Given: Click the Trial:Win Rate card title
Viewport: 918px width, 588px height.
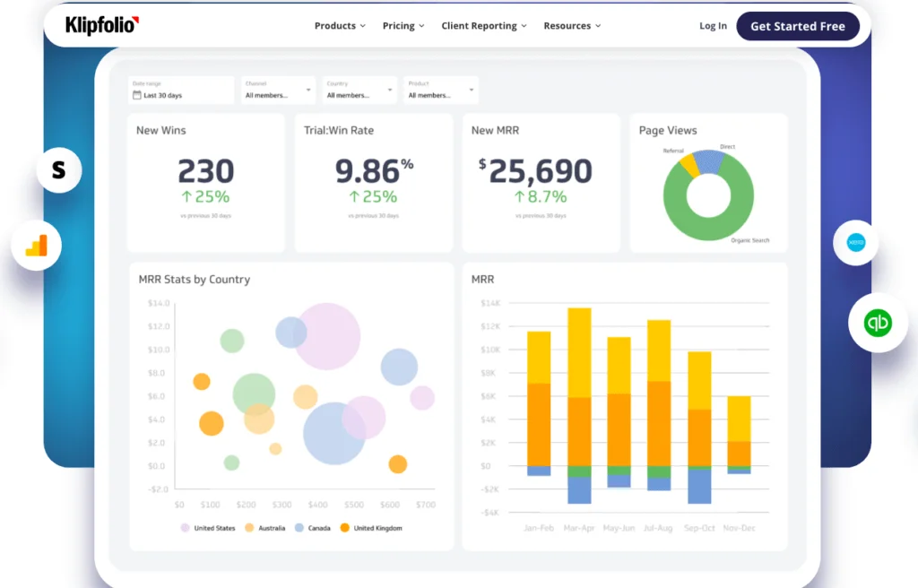Looking at the screenshot, I should click(338, 131).
